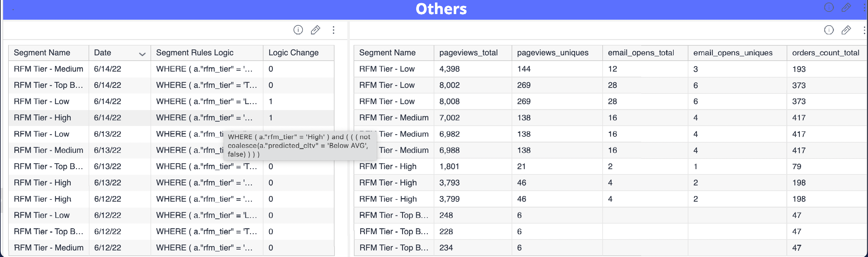Edit the Segment Rules Logic table via pencil icon

tap(315, 30)
